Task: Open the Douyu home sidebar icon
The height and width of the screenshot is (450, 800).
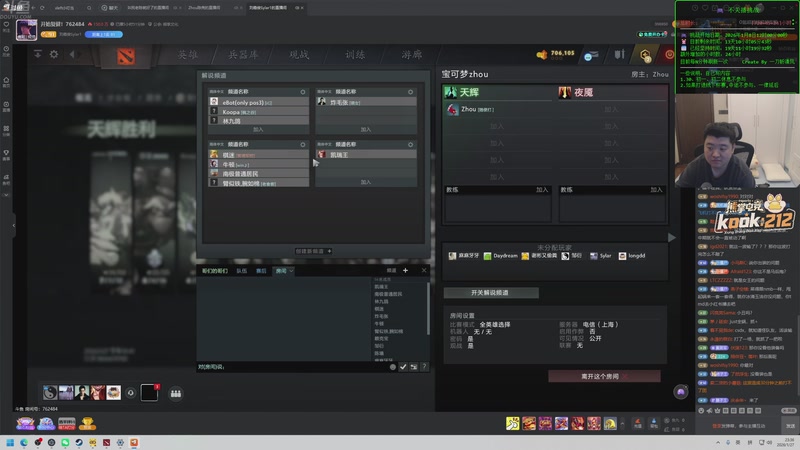Action: [x=6, y=81]
